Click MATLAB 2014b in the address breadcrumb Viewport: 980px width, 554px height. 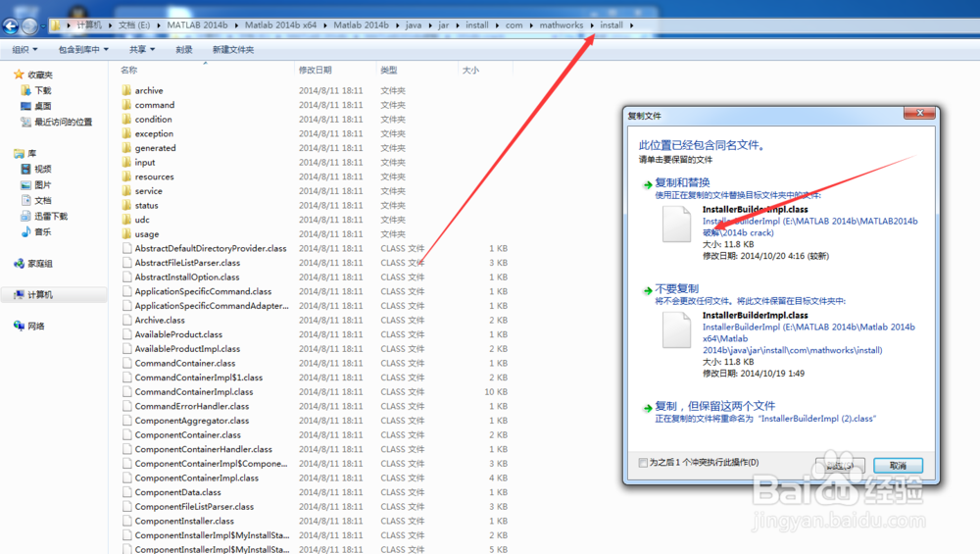tap(197, 25)
